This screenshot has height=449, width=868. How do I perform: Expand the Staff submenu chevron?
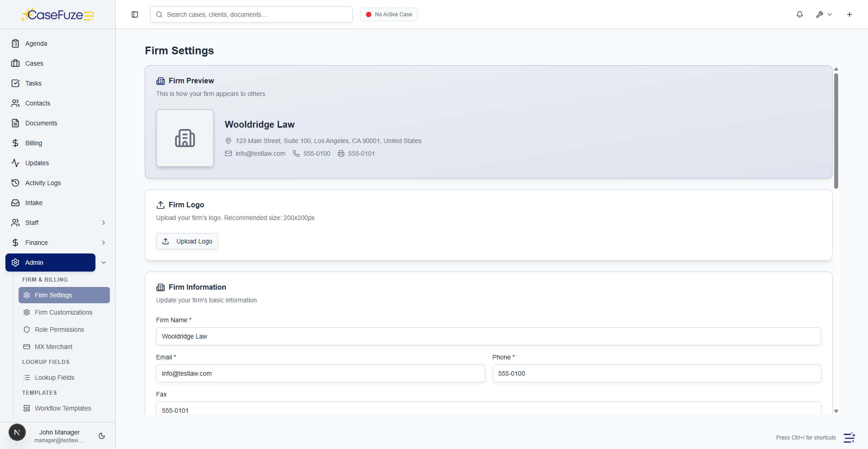coord(104,223)
